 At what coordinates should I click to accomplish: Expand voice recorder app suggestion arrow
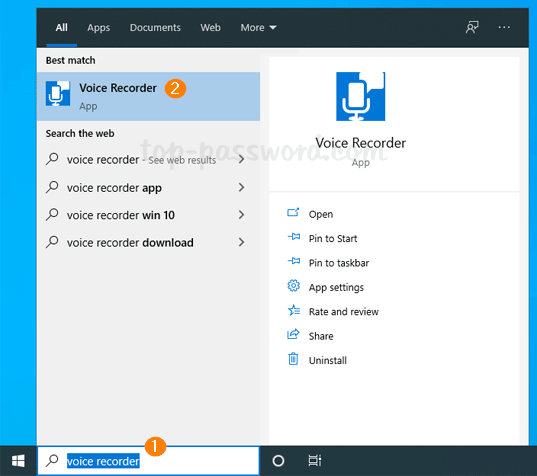tap(241, 187)
